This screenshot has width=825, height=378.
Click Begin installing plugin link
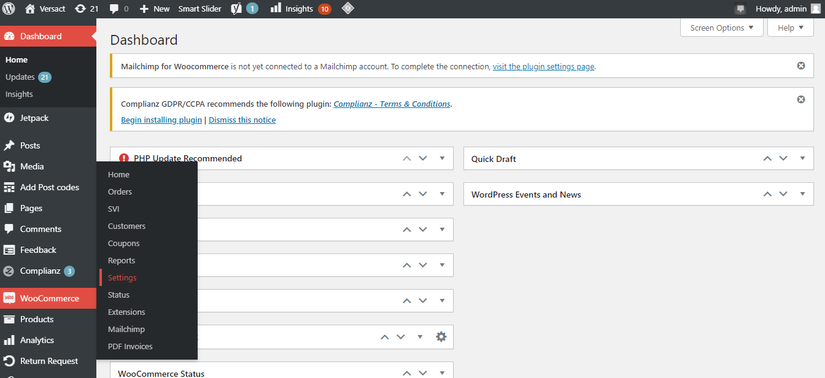(161, 120)
